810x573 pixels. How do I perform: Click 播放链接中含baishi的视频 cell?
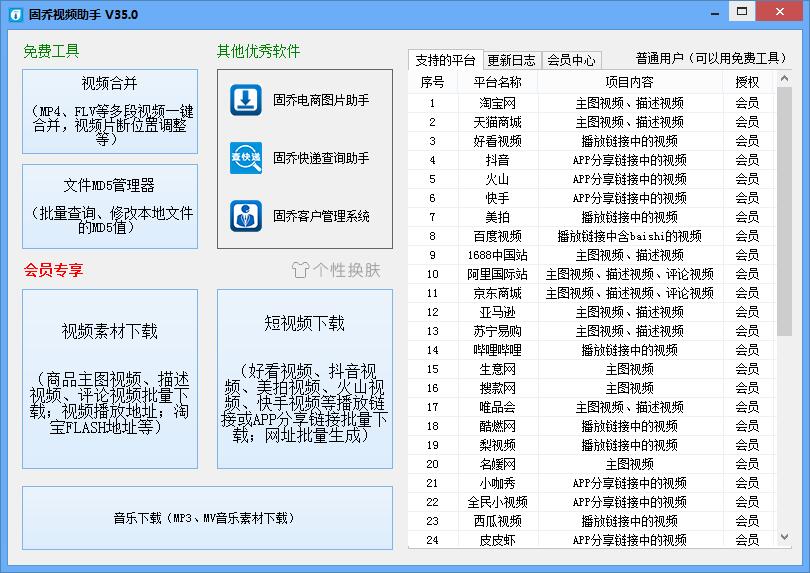tap(630, 236)
